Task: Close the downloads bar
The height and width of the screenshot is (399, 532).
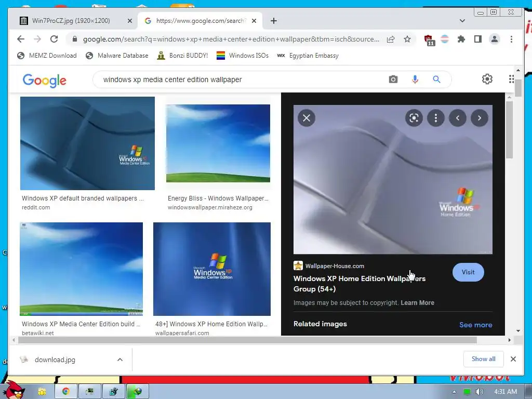Action: pyautogui.click(x=513, y=359)
